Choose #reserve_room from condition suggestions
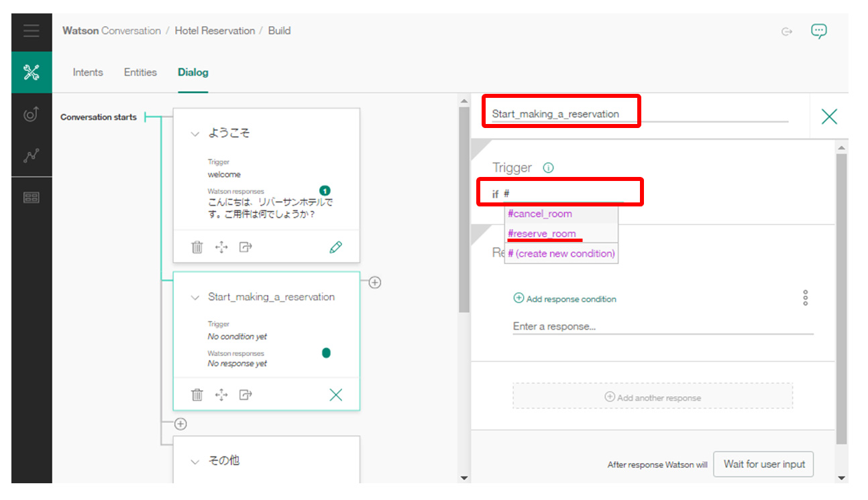The height and width of the screenshot is (500, 868). [561, 233]
